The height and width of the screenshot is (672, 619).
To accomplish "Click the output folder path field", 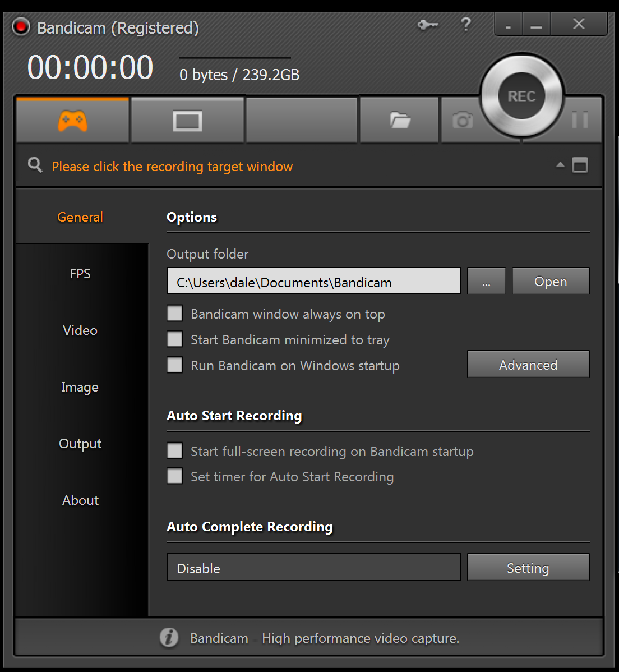I will tap(314, 281).
